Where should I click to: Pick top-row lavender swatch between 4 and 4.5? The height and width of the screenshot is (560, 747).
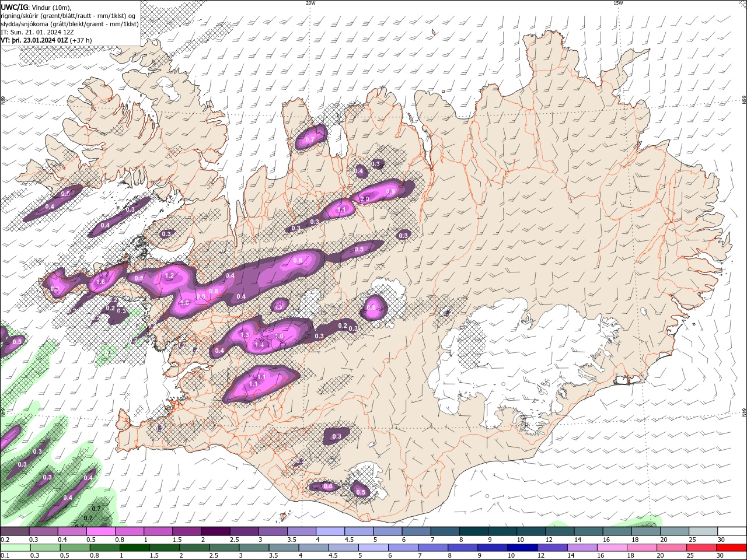(330, 531)
